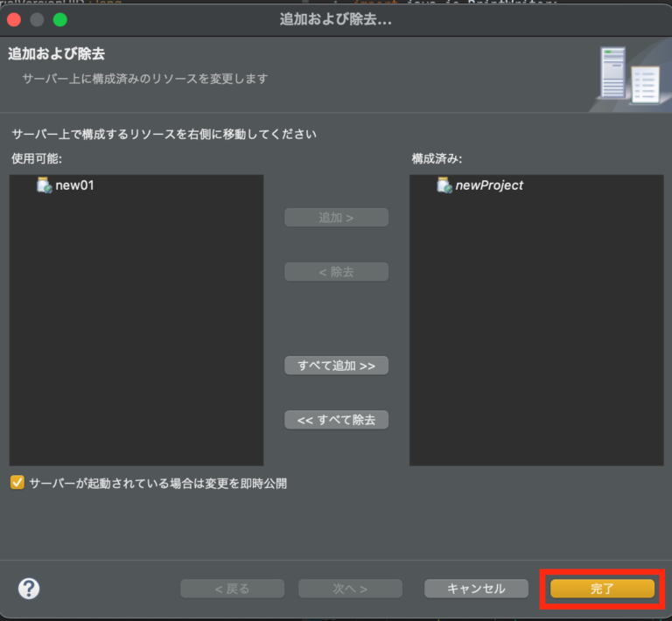Click the キャンセル button
Image resolution: width=672 pixels, height=621 pixels.
pos(476,589)
